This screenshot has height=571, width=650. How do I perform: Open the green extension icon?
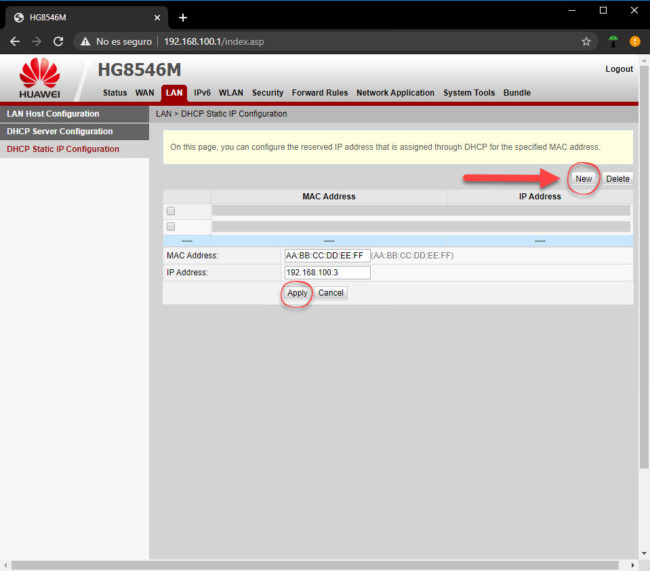click(x=613, y=41)
